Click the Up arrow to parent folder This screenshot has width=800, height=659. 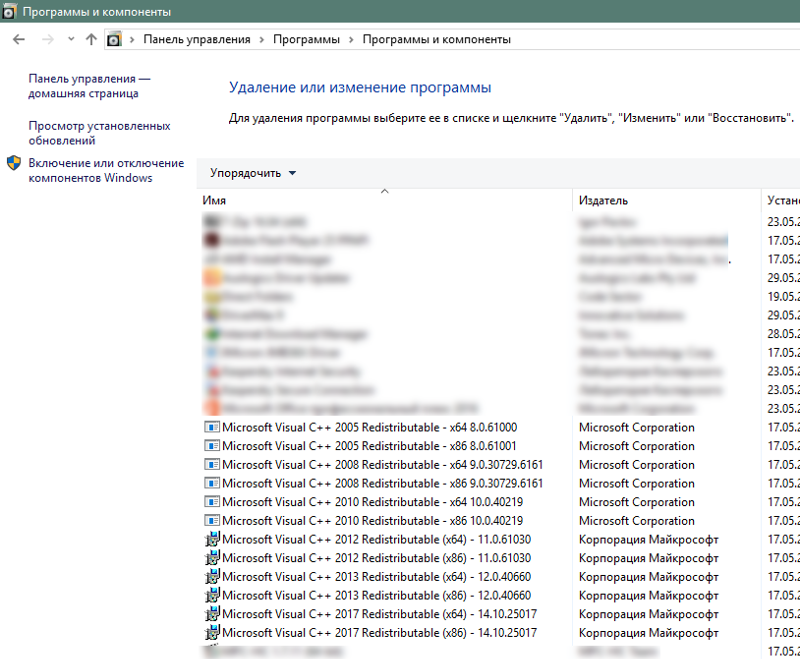91,39
